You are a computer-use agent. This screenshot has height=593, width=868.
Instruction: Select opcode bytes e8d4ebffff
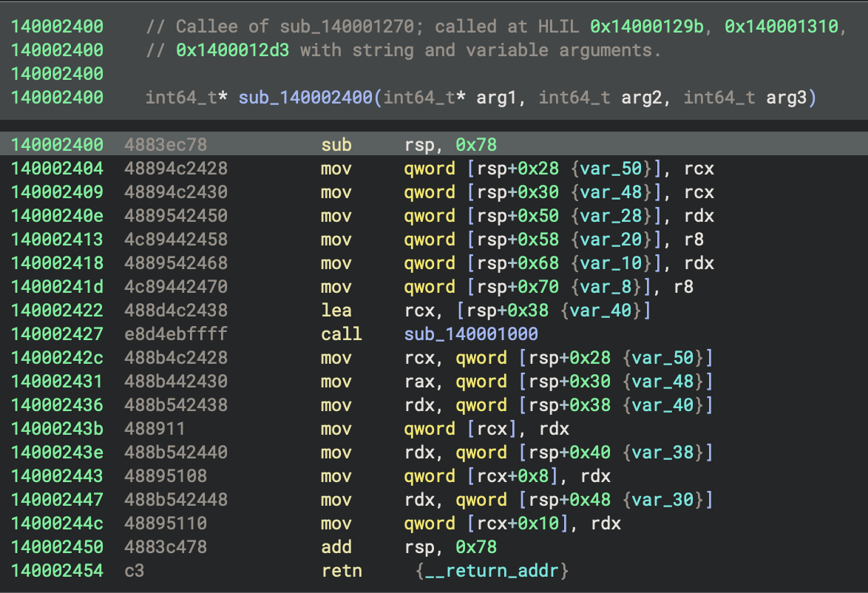(x=176, y=334)
